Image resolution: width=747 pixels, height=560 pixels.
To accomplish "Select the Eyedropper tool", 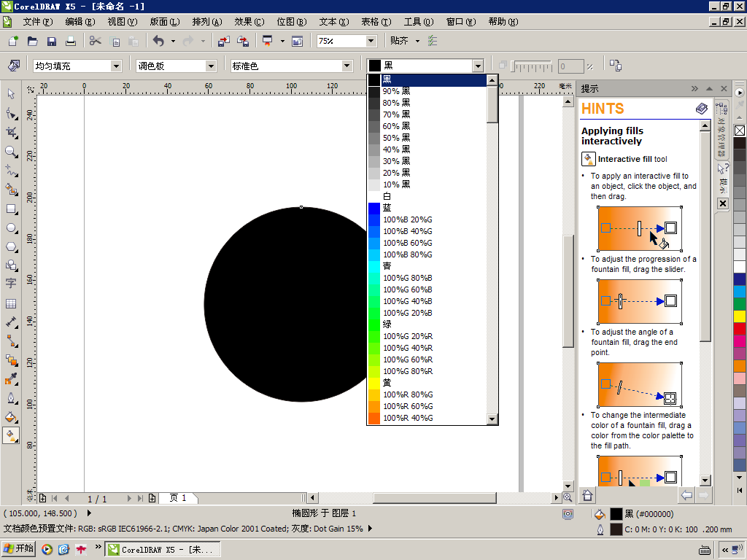I will tap(11, 379).
